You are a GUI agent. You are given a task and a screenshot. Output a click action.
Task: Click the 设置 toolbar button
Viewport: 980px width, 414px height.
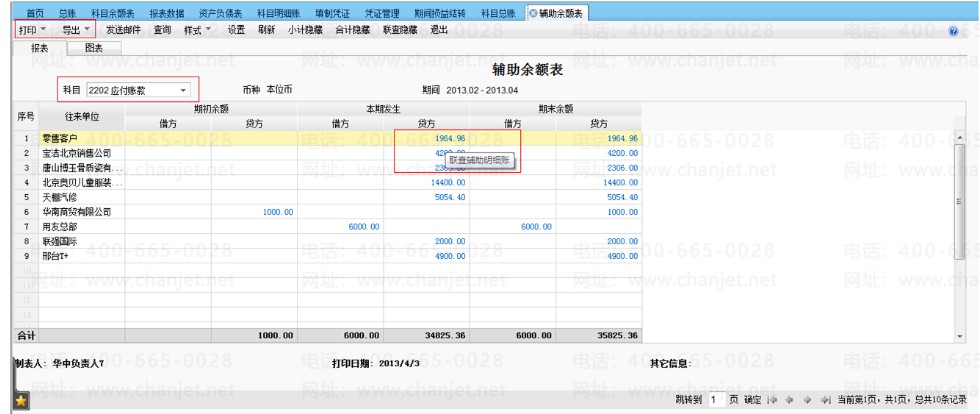(236, 29)
